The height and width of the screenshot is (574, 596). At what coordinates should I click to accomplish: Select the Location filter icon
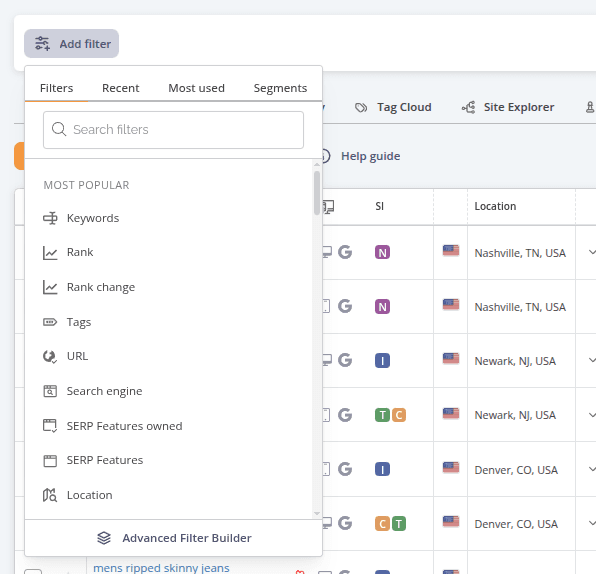[50, 495]
